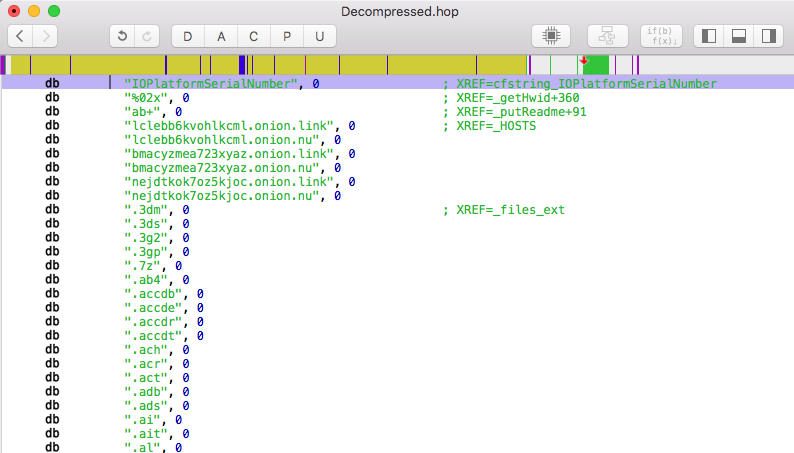
Task: Follow the XREF=_files_ext reference
Action: [x=507, y=210]
